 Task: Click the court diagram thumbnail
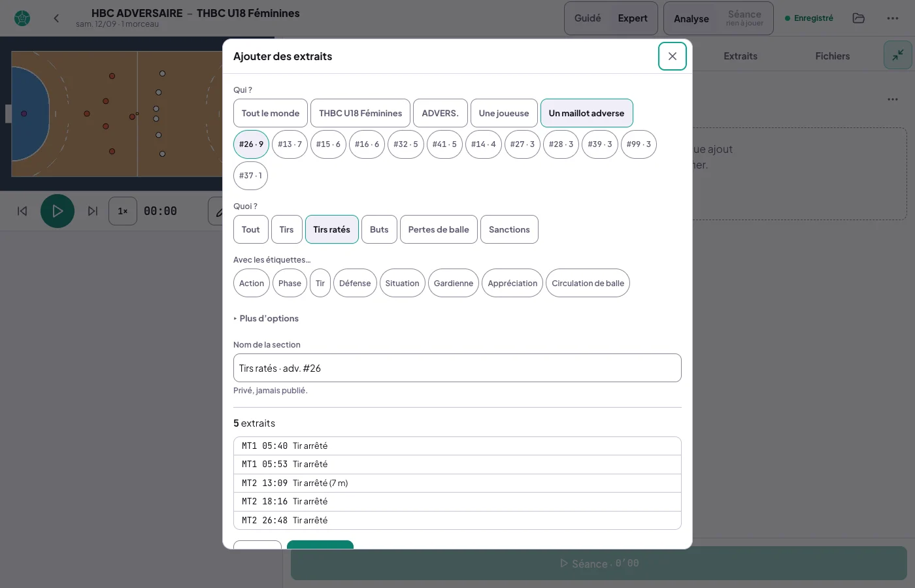coord(118,114)
